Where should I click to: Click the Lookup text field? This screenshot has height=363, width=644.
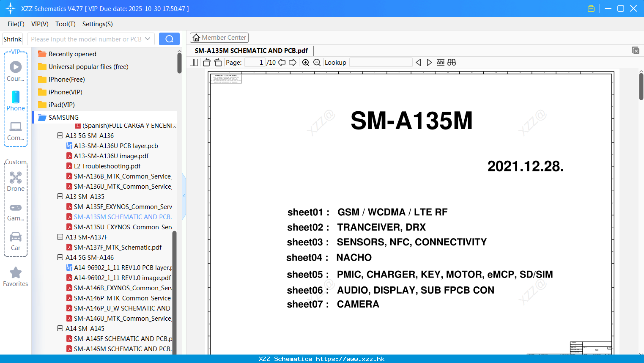tap(381, 63)
